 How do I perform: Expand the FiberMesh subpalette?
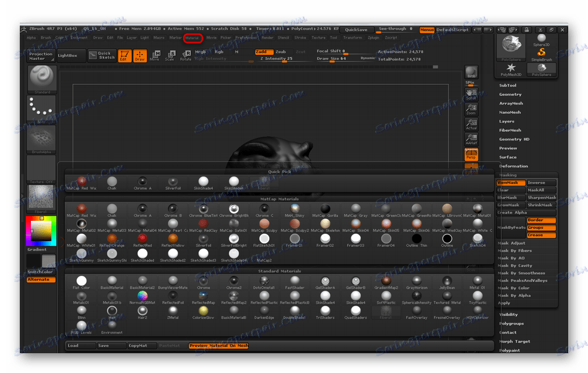[510, 131]
